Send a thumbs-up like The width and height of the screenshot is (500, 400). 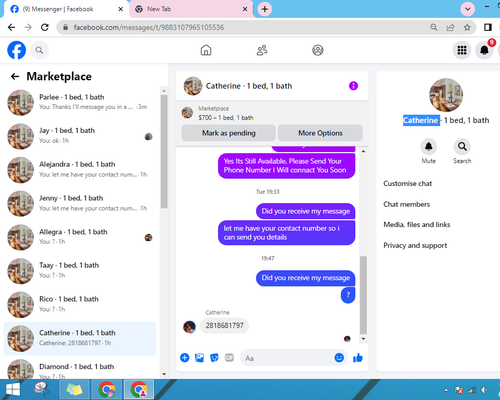358,358
